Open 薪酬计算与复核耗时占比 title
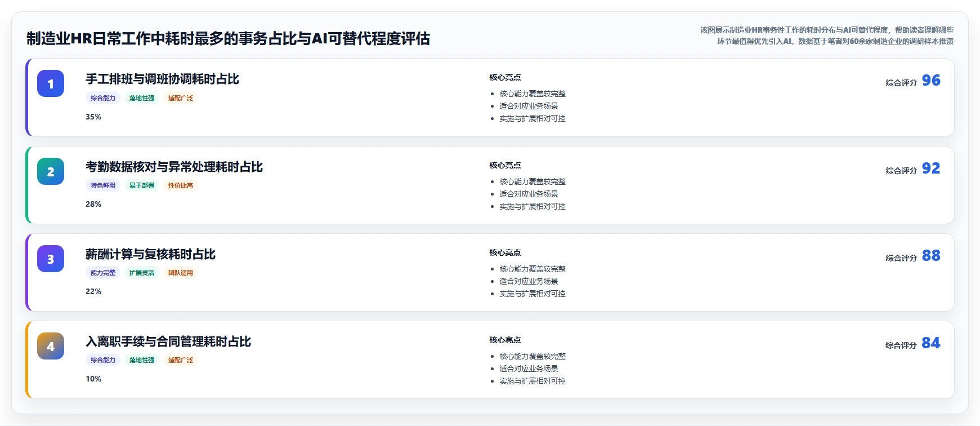980x426 pixels. [150, 254]
